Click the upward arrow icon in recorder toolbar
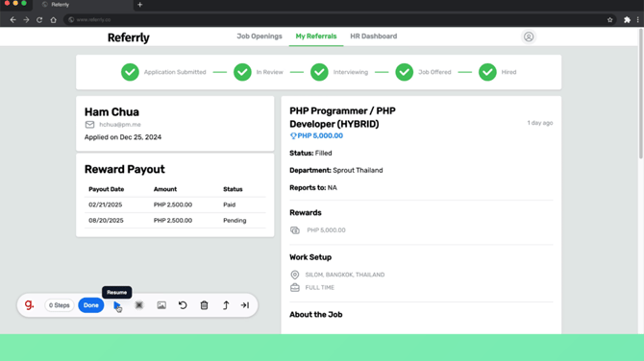The width and height of the screenshot is (644, 361). point(226,305)
